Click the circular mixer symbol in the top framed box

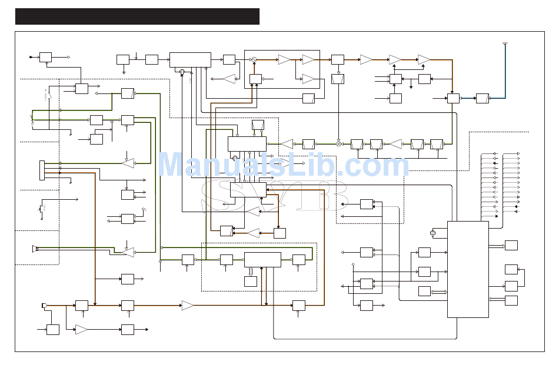pos(254,59)
